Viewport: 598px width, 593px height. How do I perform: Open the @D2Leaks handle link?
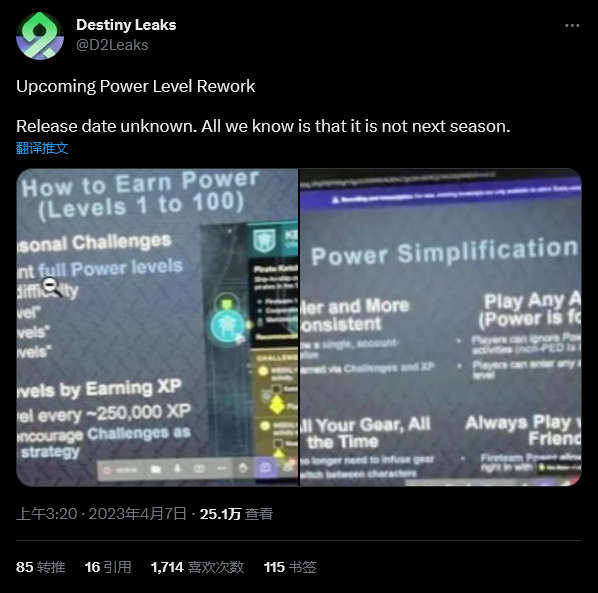click(112, 45)
